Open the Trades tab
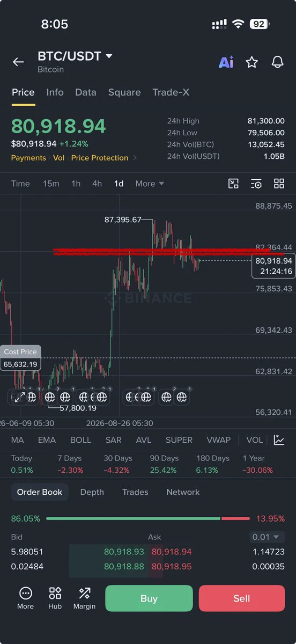The image size is (296, 644). click(135, 492)
